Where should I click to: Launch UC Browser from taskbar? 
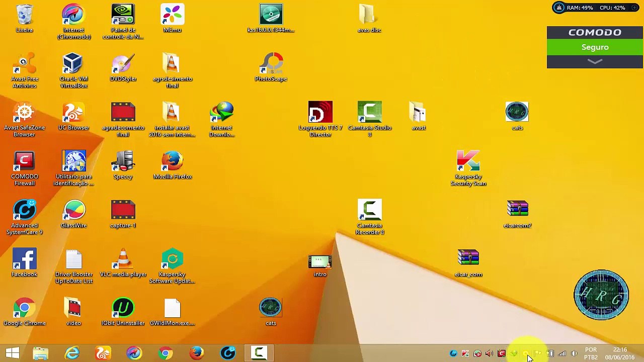103,353
